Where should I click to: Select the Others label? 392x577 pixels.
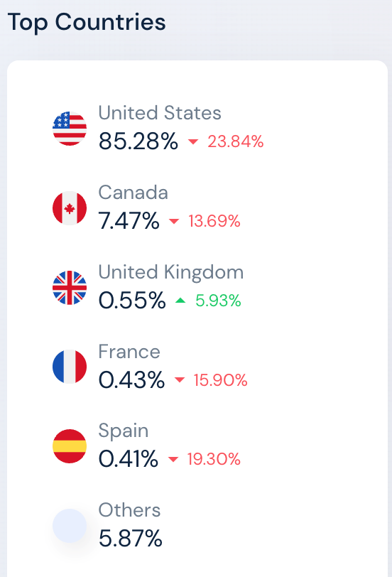[129, 510]
